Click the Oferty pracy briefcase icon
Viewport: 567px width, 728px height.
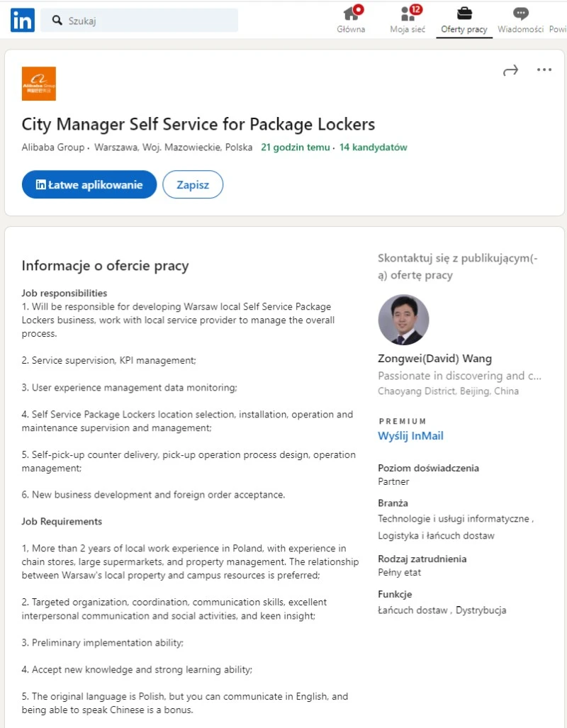tap(464, 13)
